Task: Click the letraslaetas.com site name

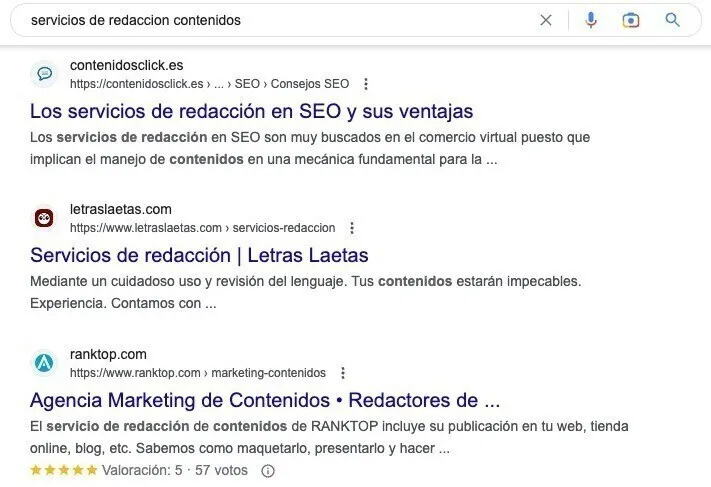Action: click(x=121, y=209)
